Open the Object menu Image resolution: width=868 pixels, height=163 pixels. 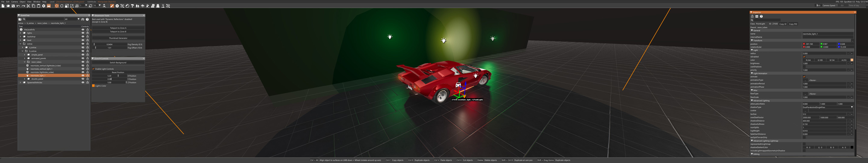click(23, 2)
